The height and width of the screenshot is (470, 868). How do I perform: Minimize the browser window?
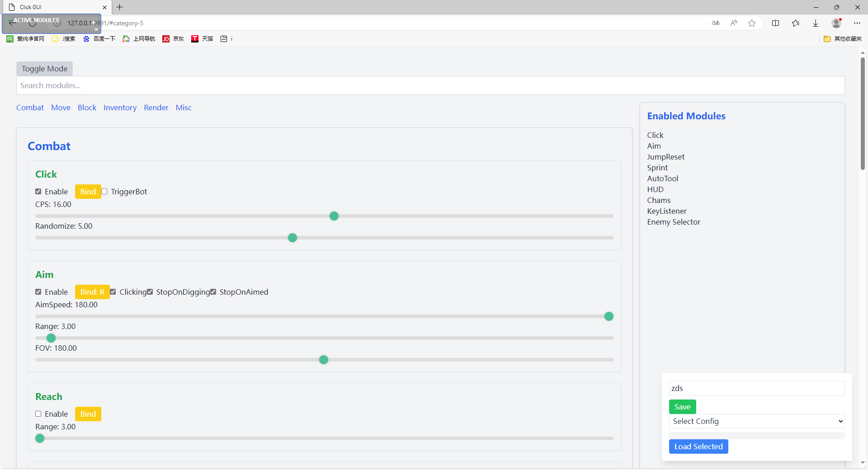[x=816, y=7]
